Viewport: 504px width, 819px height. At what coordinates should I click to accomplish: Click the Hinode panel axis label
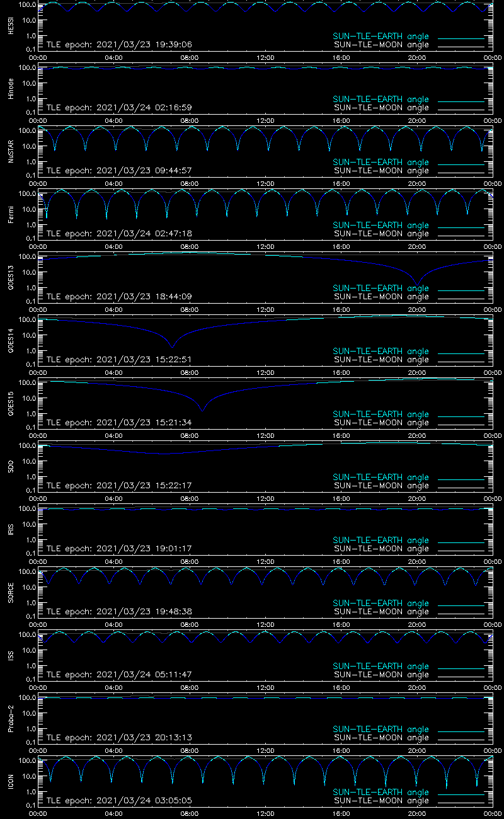coord(11,89)
